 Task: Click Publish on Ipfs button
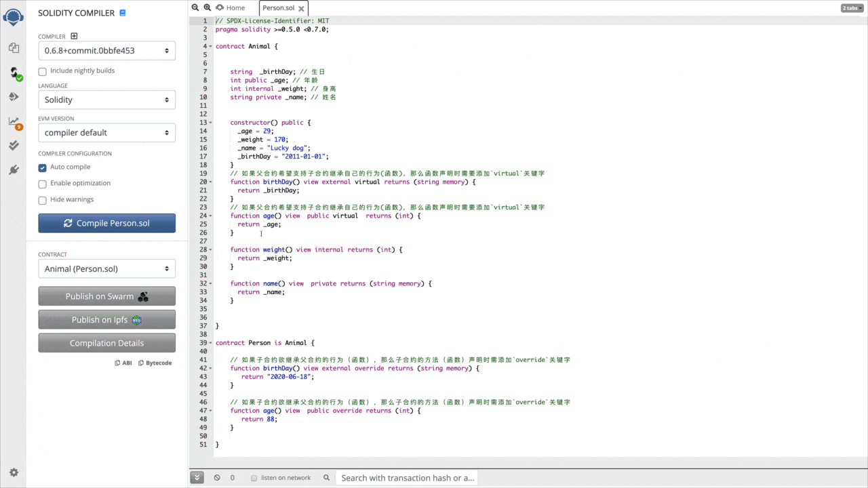(107, 320)
